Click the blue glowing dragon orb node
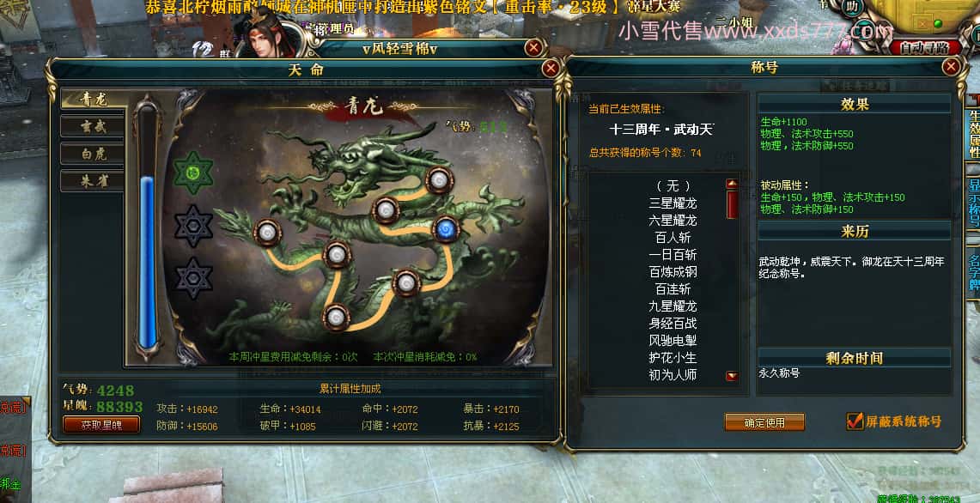980x503 pixels. [445, 230]
